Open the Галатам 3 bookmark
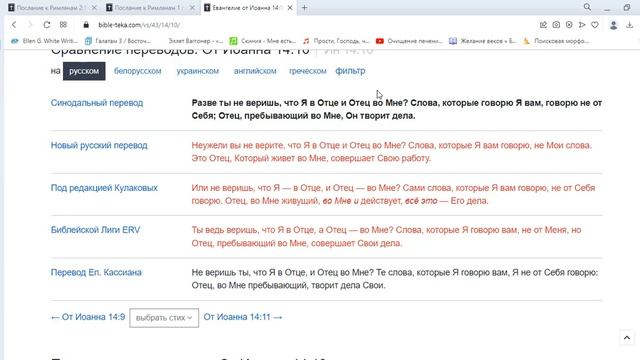Screen dimensions: 640x360 pos(118,41)
